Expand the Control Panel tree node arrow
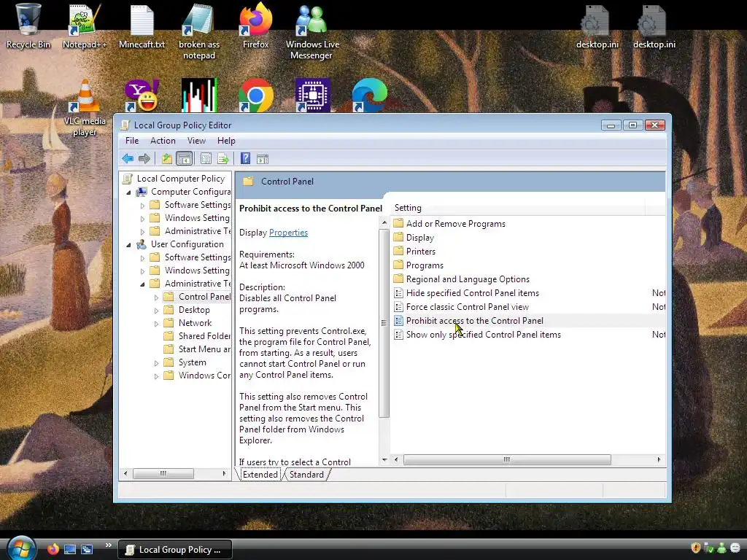This screenshot has height=560, width=747. coord(156,297)
